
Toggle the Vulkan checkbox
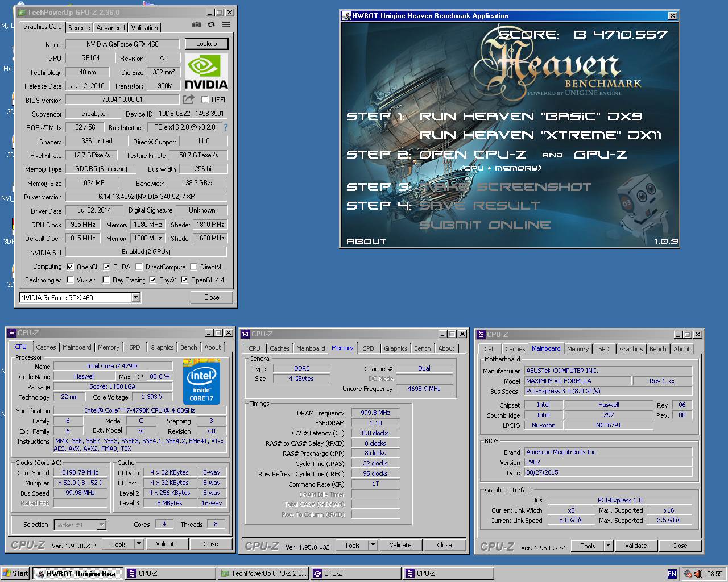(70, 280)
